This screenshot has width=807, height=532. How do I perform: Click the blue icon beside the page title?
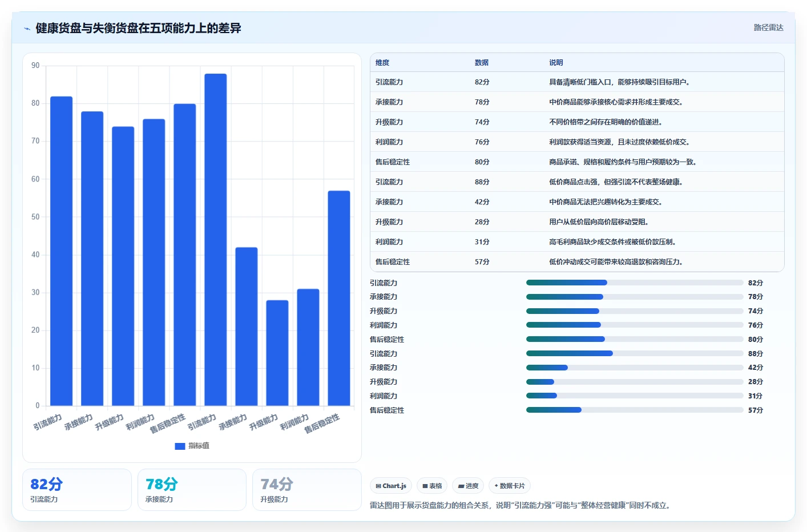(27, 29)
